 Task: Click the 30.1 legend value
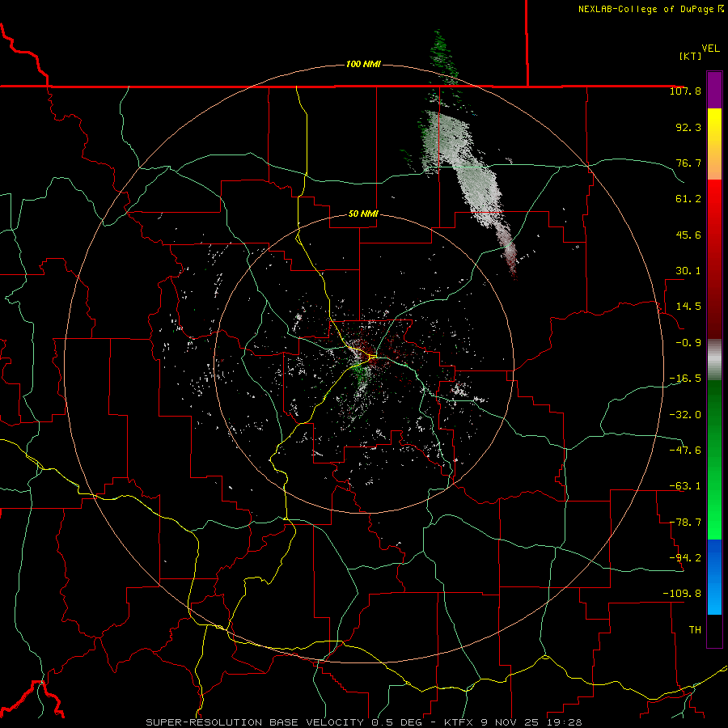point(688,271)
